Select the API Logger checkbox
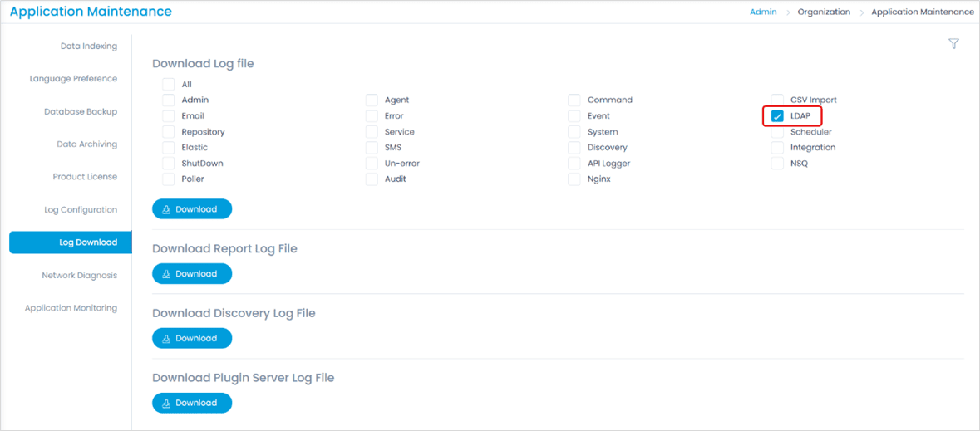Screen dimensions: 980x431 point(574,164)
